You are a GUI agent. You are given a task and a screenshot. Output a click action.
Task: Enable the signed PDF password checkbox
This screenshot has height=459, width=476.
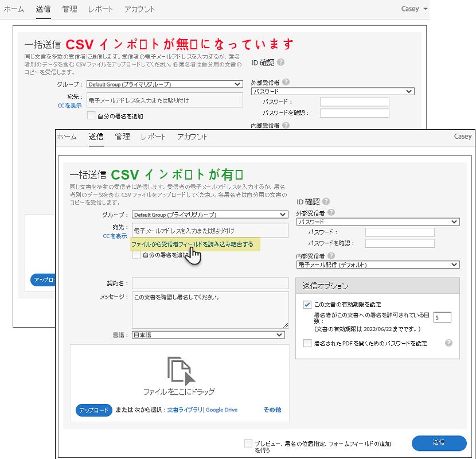tap(307, 343)
